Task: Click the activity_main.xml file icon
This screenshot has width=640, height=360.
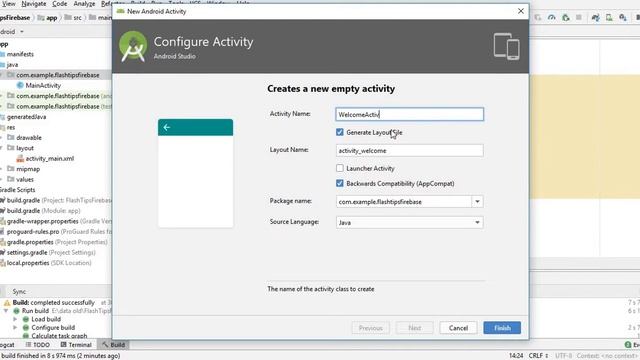Action: click(x=20, y=158)
